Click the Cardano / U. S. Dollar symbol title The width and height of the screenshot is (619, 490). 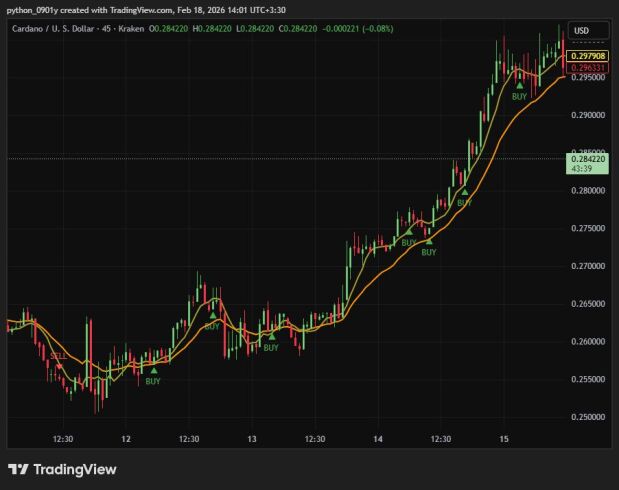[x=53, y=28]
